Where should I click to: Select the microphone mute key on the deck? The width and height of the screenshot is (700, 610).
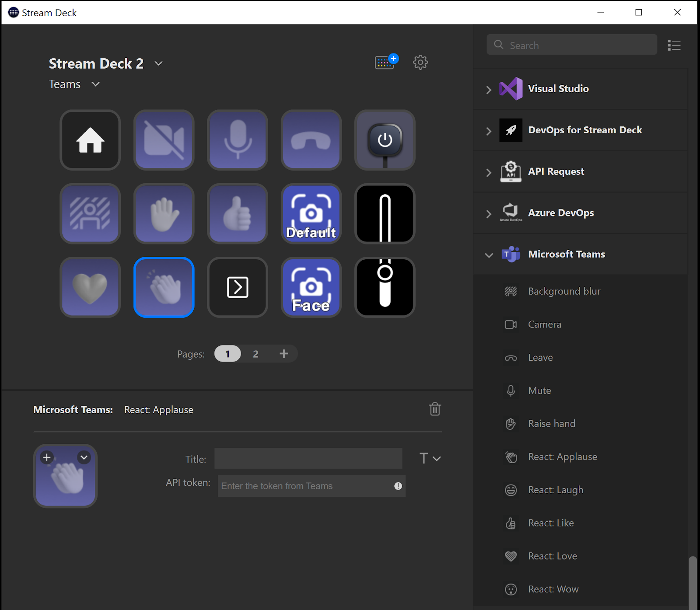tap(238, 140)
